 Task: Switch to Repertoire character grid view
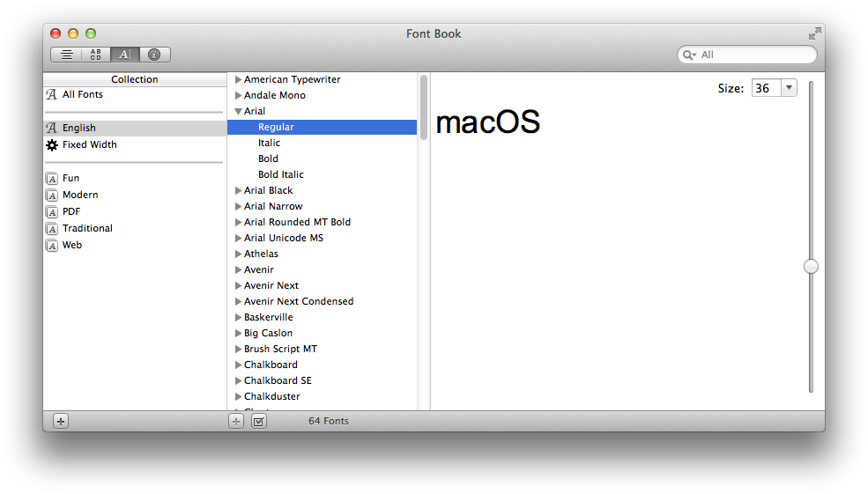tap(95, 55)
